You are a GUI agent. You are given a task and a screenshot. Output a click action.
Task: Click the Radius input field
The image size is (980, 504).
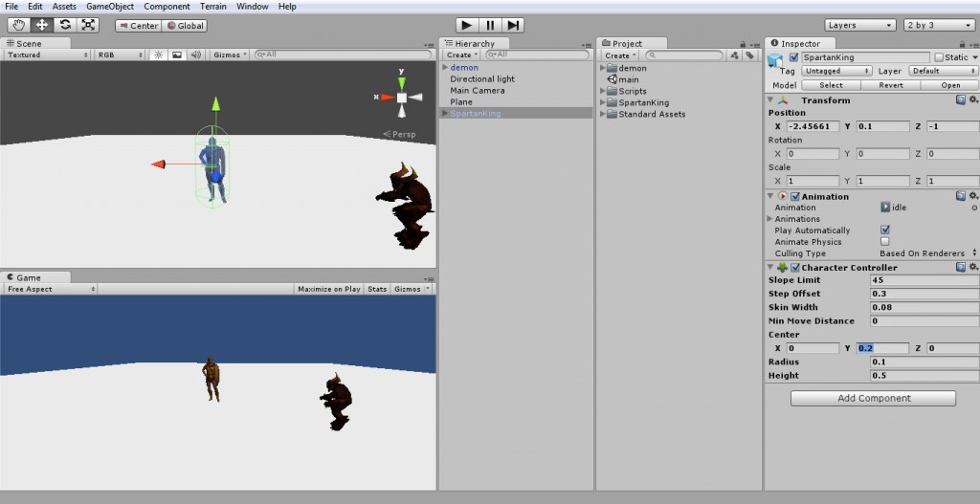click(924, 362)
